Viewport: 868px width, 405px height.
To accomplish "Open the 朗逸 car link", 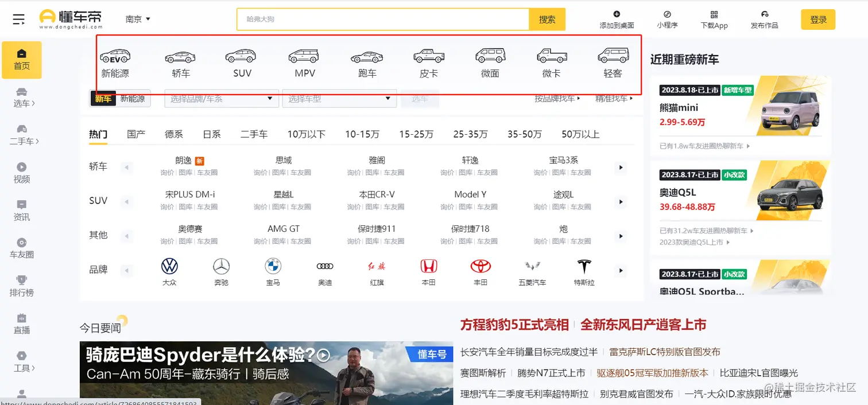I will coord(184,161).
